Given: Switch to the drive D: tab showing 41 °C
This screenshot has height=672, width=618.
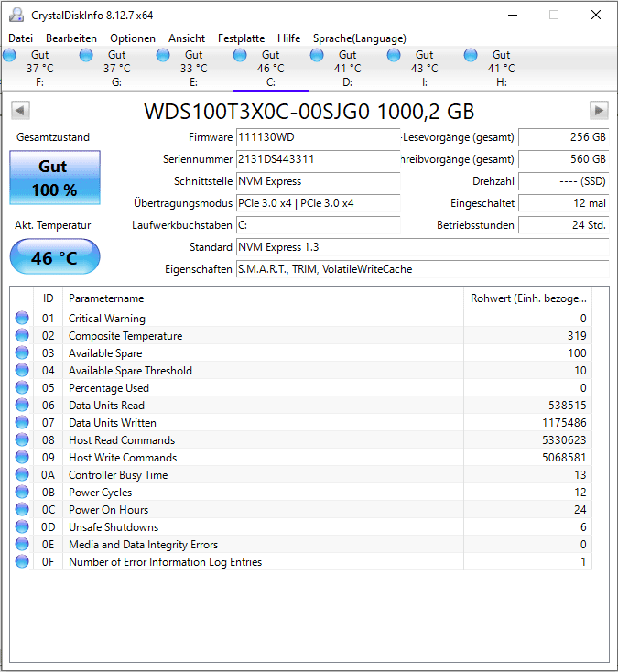Looking at the screenshot, I should coord(347,68).
